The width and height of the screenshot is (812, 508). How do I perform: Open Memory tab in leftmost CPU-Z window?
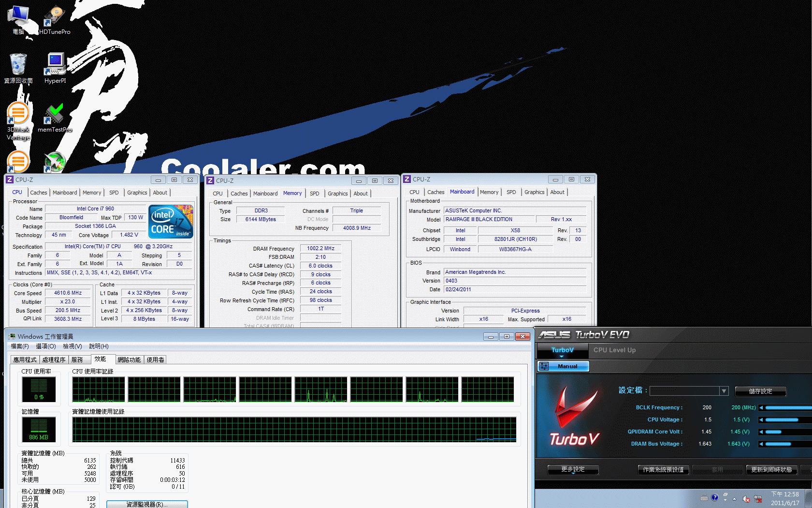click(92, 193)
